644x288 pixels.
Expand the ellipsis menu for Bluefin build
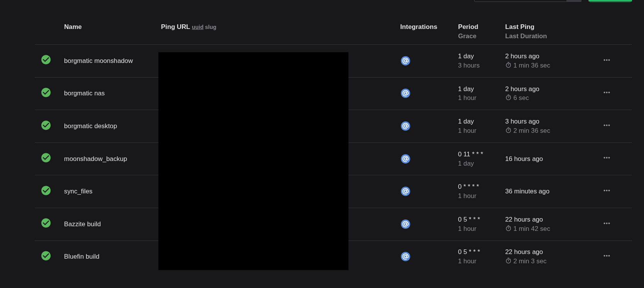click(x=607, y=256)
